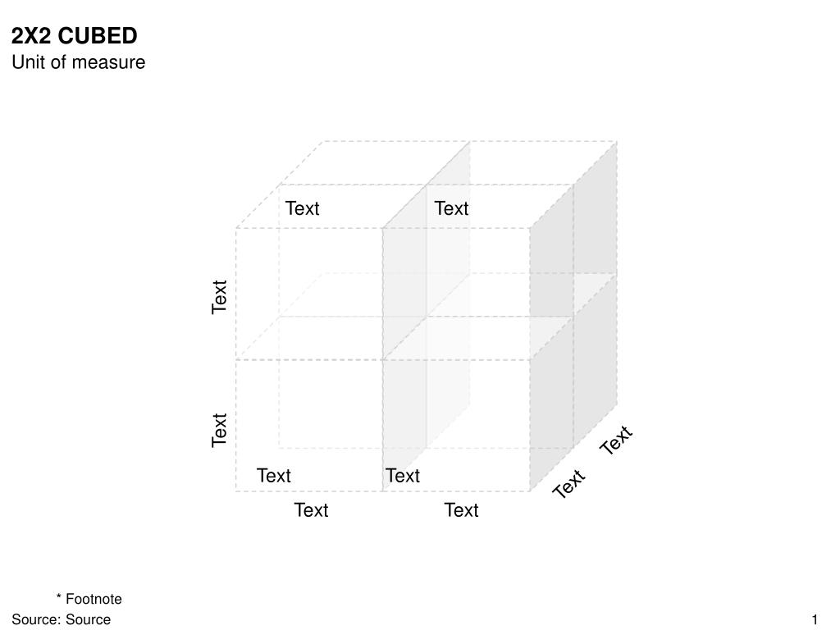Select the front upper-left quadrant of the cube

[x=309, y=294]
